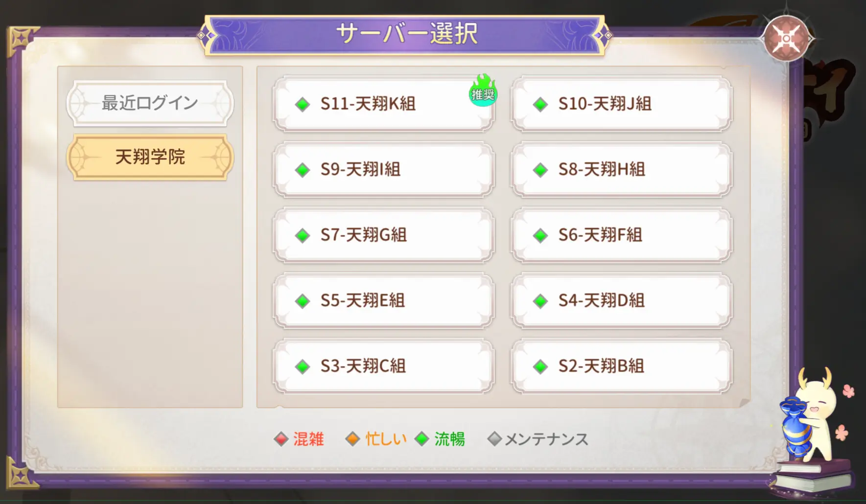The width and height of the screenshot is (866, 504).
Task: Open the 最近ログイン tab
Action: pyautogui.click(x=150, y=103)
